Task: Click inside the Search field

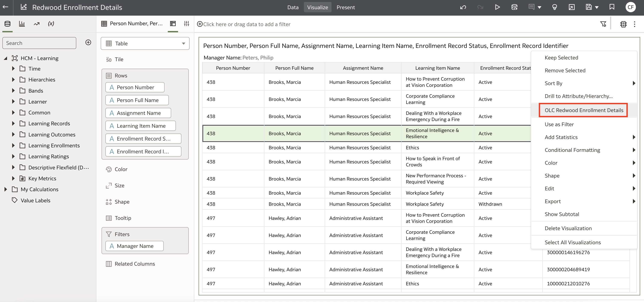Action: click(39, 43)
